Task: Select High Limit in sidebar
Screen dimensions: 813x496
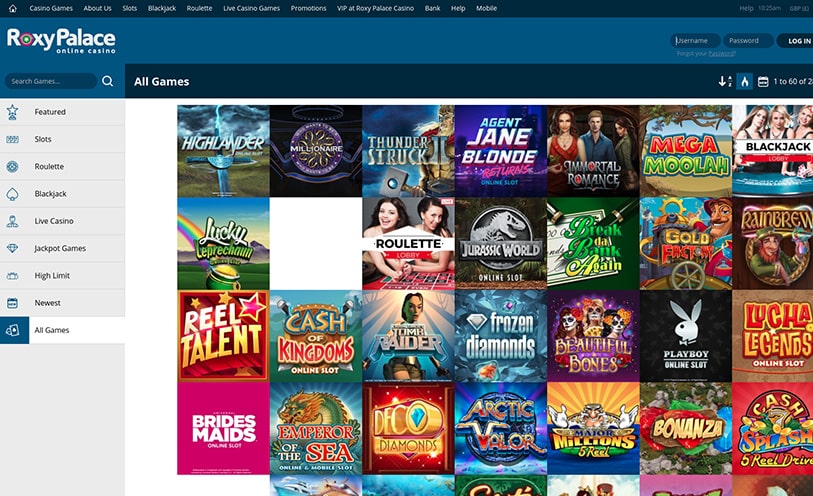Action: [x=62, y=276]
